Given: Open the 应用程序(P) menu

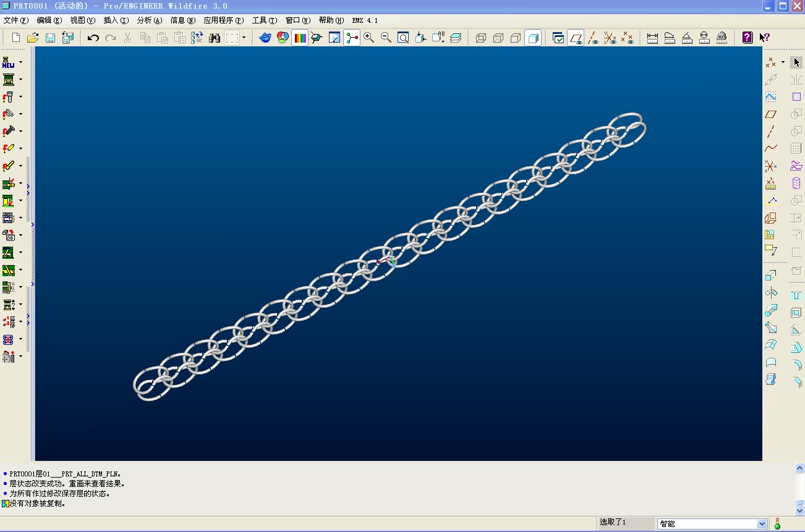Looking at the screenshot, I should tap(224, 20).
